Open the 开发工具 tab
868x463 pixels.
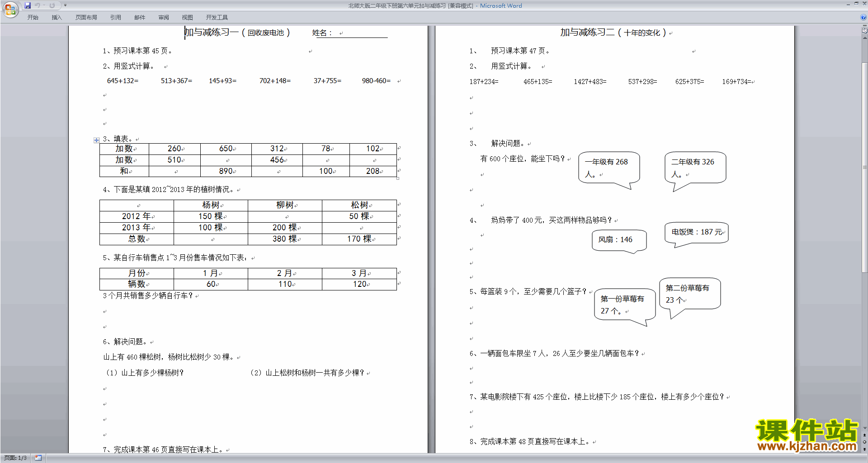[x=217, y=17]
